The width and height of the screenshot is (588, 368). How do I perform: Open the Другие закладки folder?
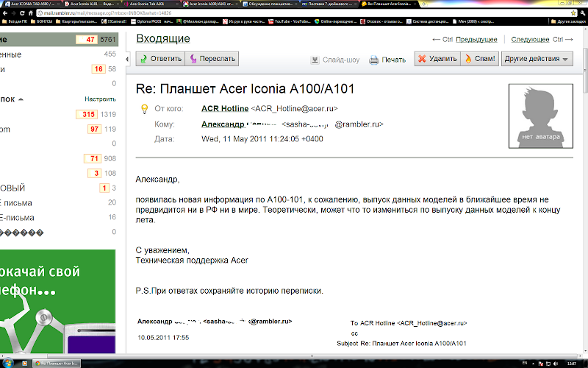[x=568, y=22]
